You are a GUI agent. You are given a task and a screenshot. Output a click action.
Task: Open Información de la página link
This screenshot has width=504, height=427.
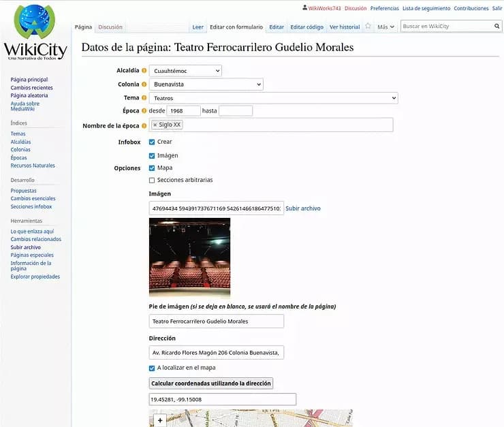(31, 266)
